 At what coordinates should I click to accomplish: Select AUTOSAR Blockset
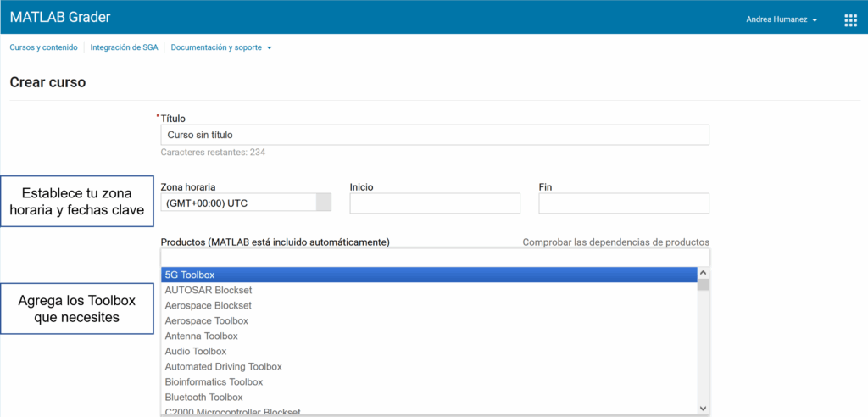point(429,290)
